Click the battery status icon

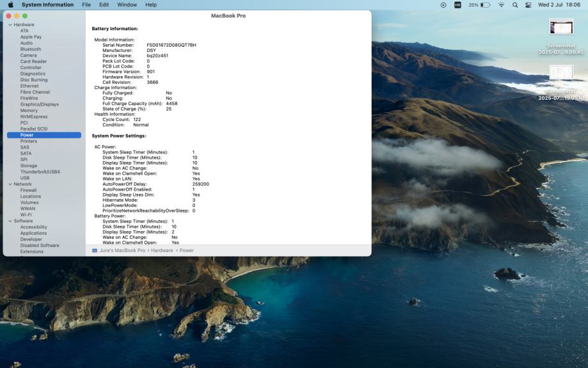[485, 4]
